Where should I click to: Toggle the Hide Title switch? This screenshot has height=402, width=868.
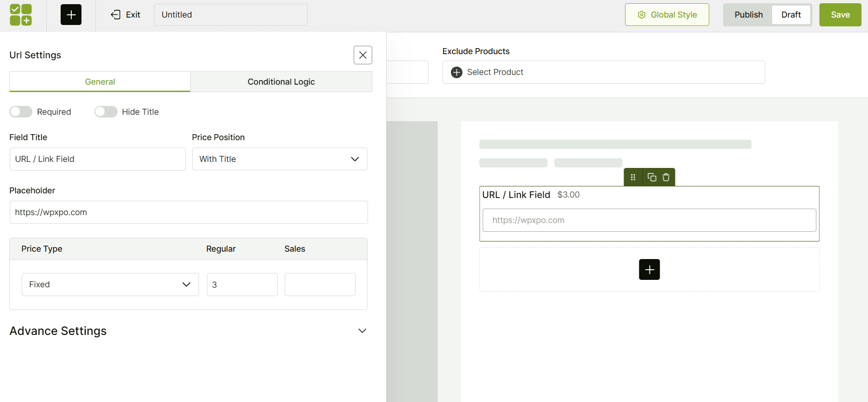[106, 112]
